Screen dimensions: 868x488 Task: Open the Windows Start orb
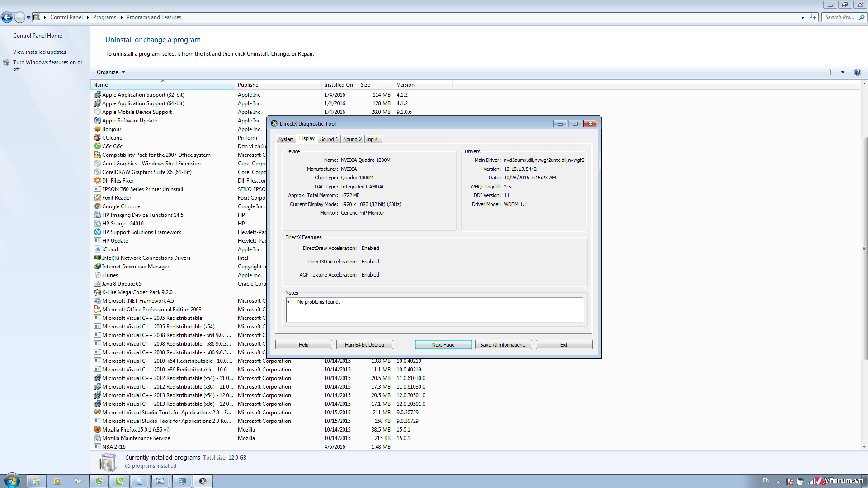[x=12, y=481]
